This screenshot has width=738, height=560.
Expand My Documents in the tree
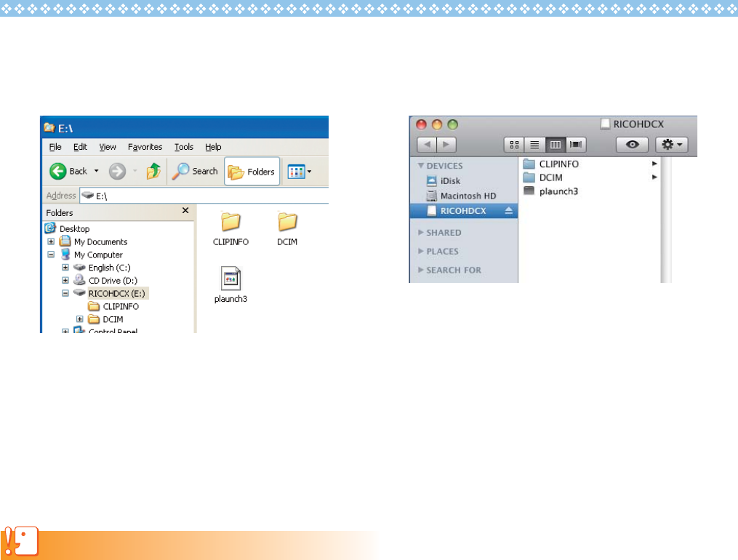point(51,242)
